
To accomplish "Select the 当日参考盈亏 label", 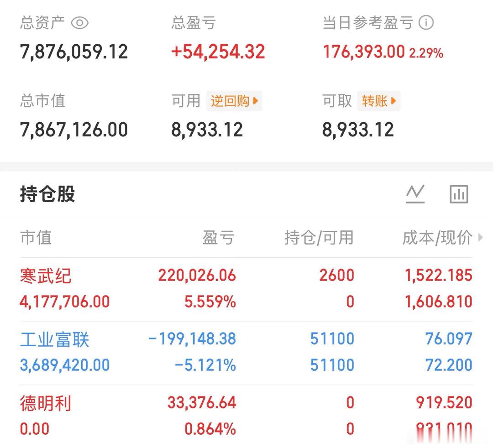I will point(368,23).
